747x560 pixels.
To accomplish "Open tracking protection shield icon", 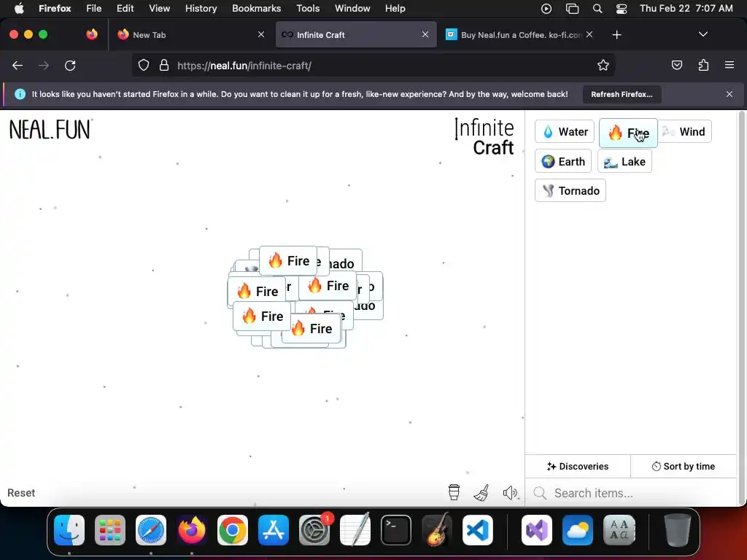I will pos(144,66).
